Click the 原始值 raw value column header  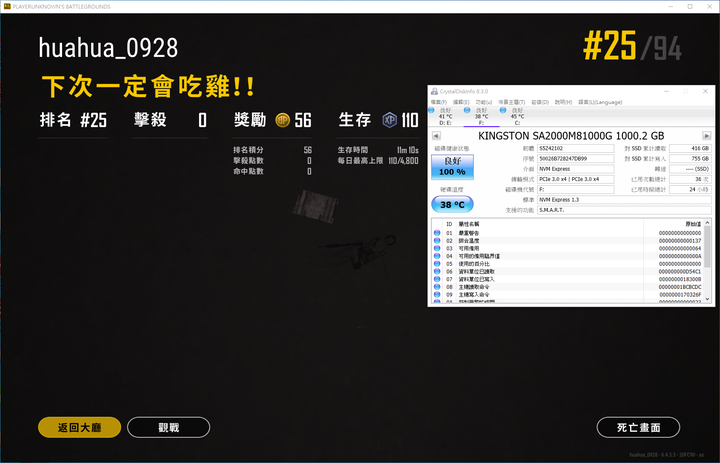pyautogui.click(x=693, y=224)
